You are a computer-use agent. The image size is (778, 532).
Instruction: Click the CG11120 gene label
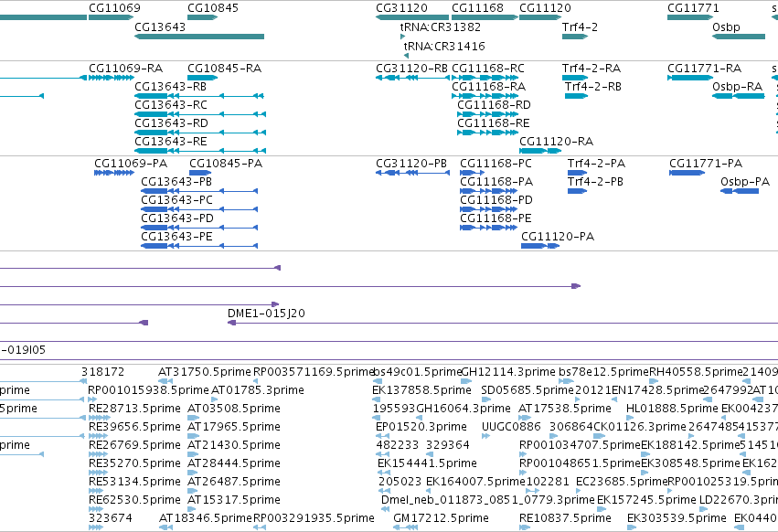tap(545, 8)
